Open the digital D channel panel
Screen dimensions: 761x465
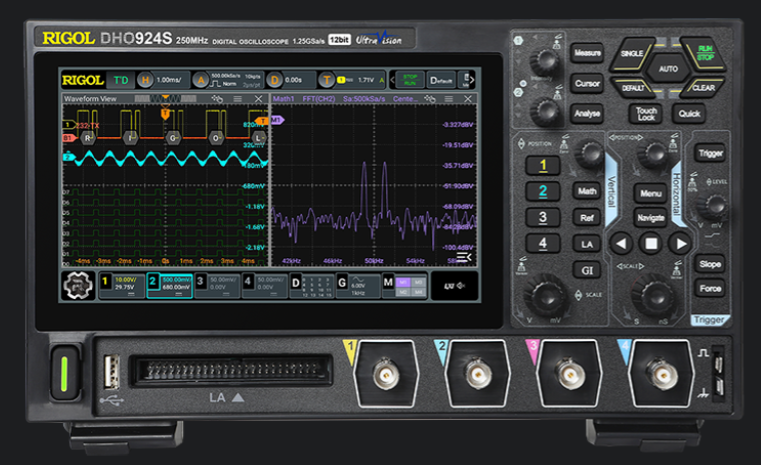(312, 285)
